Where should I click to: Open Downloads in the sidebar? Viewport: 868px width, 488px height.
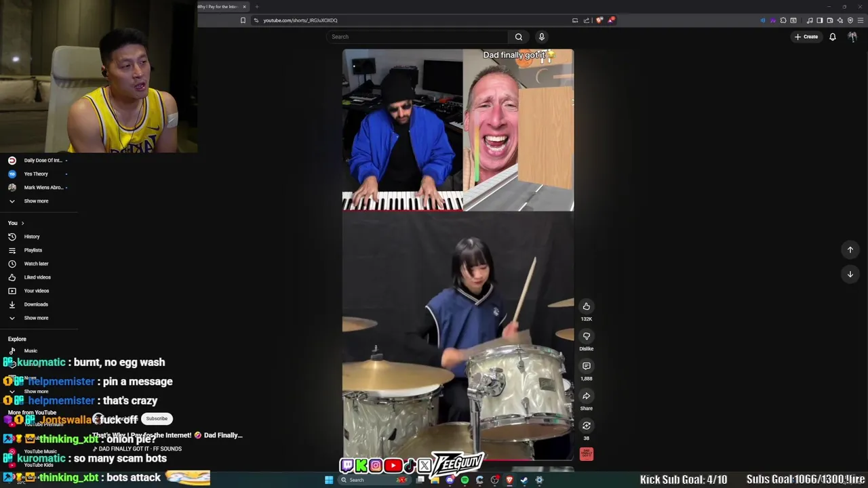pos(36,304)
